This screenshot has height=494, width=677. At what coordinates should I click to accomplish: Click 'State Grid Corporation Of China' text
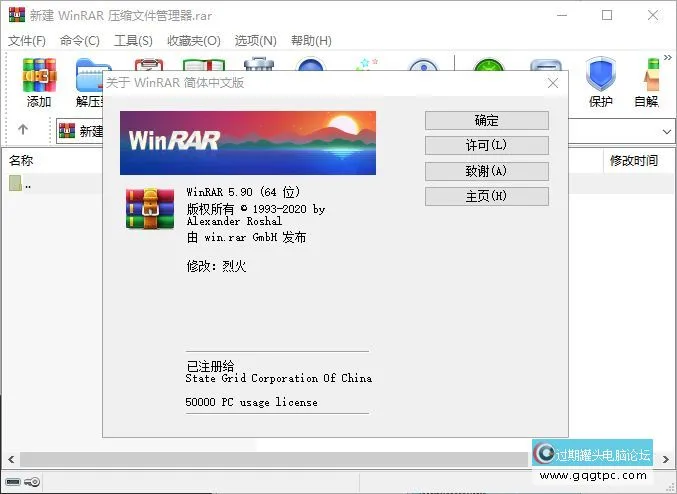[x=278, y=378]
